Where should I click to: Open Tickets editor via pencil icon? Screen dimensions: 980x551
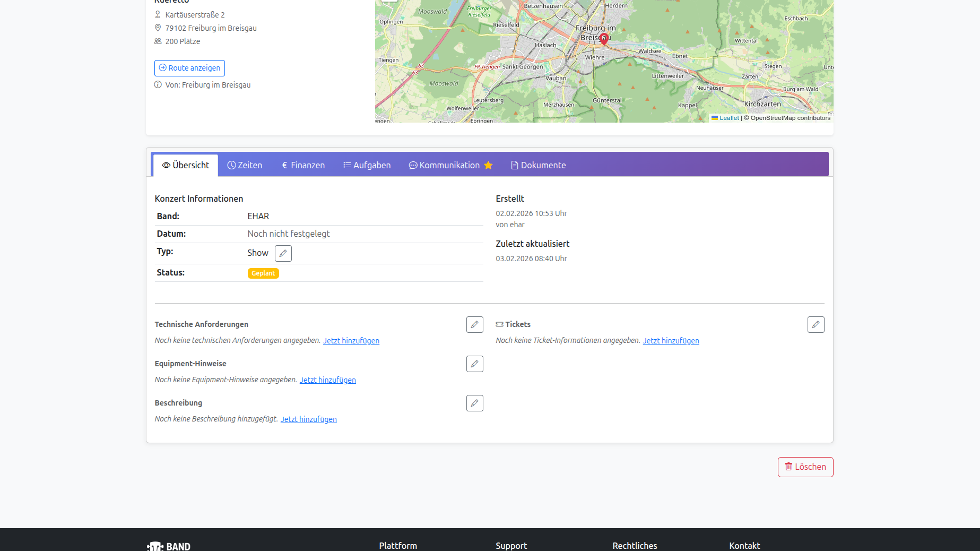(816, 324)
